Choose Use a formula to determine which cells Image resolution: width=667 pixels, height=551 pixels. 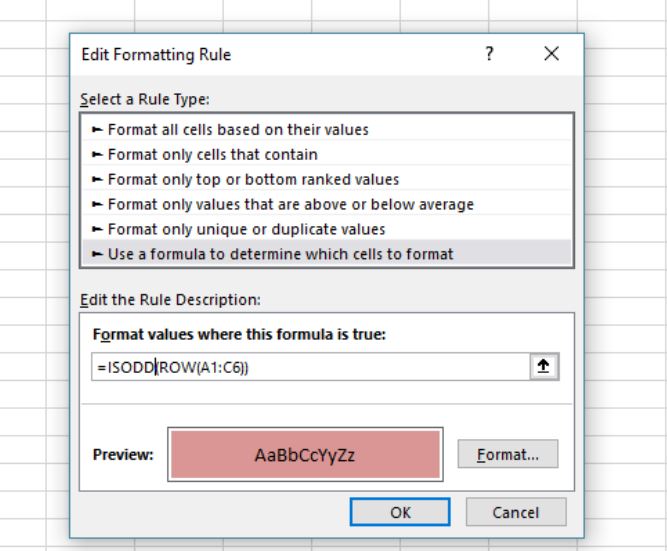[x=327, y=254]
